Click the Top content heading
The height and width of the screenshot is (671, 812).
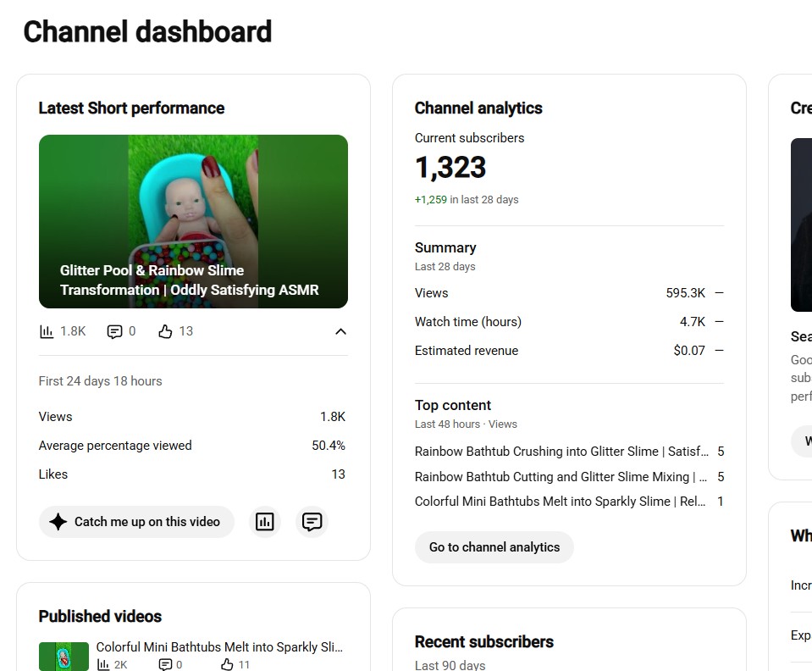coord(453,405)
